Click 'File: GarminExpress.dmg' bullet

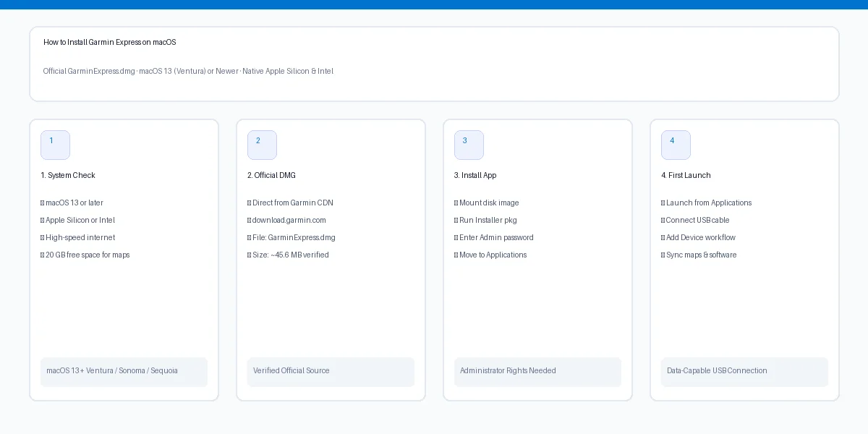[x=292, y=237]
